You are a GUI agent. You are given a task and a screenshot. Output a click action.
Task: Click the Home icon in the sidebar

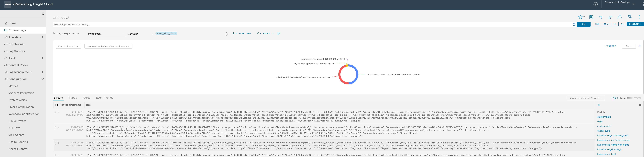[x=6, y=23]
